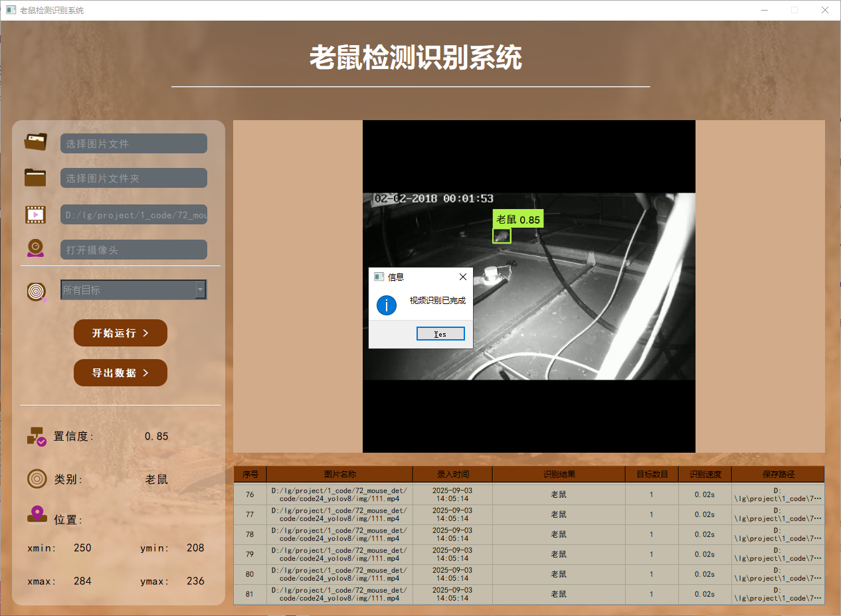Click the 识别结果 column header
Image resolution: width=841 pixels, height=616 pixels.
[x=559, y=474]
